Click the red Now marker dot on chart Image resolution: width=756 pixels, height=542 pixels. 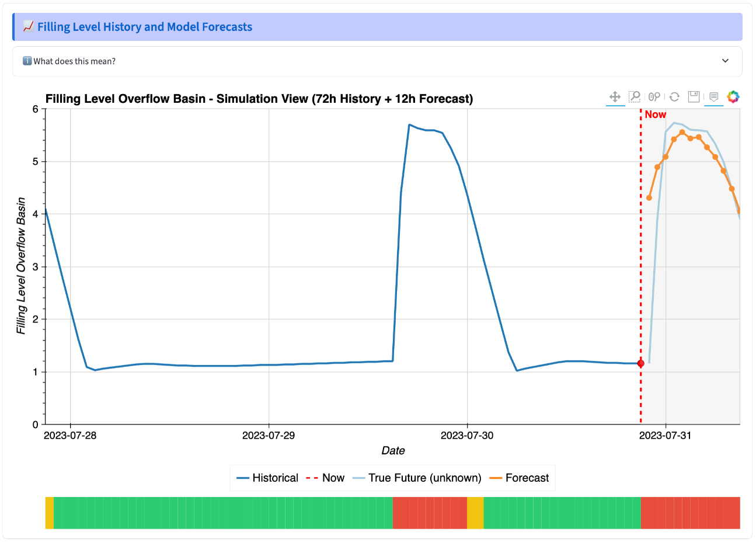click(640, 363)
